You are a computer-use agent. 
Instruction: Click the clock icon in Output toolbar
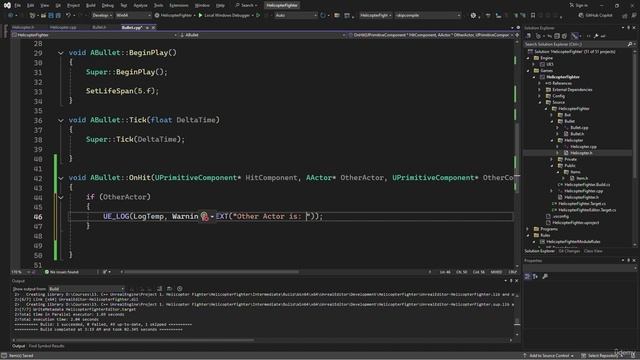pyautogui.click(x=180, y=289)
